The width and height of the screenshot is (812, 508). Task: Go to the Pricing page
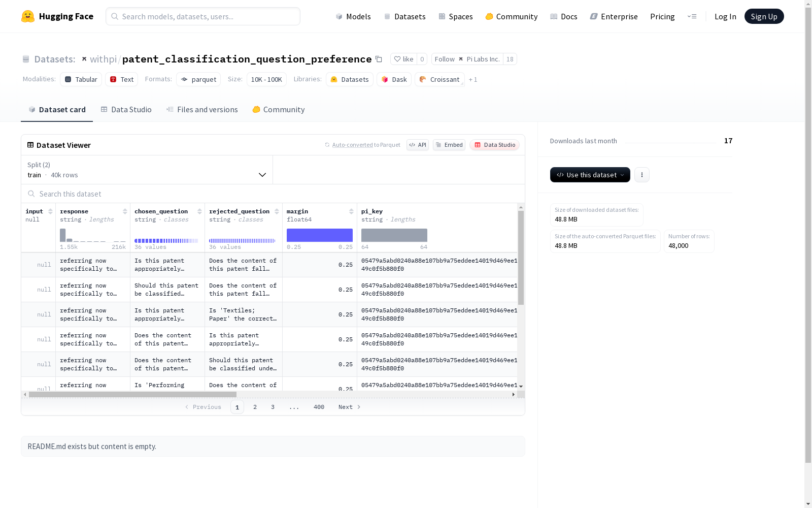(662, 16)
